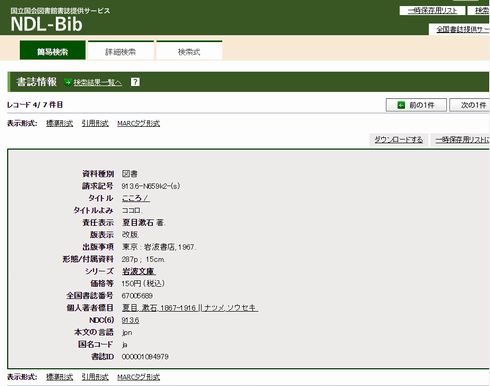Click the 全国書誌提供サービス link
This screenshot has width=490, height=386.
pyautogui.click(x=463, y=29)
